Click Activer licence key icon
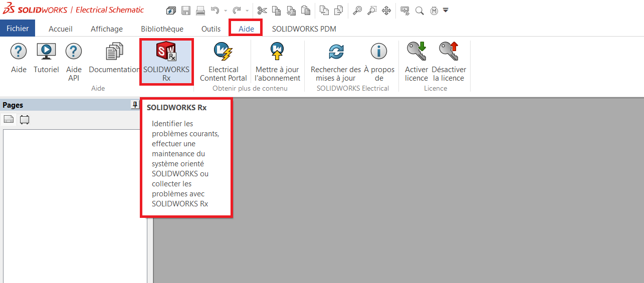 click(416, 62)
